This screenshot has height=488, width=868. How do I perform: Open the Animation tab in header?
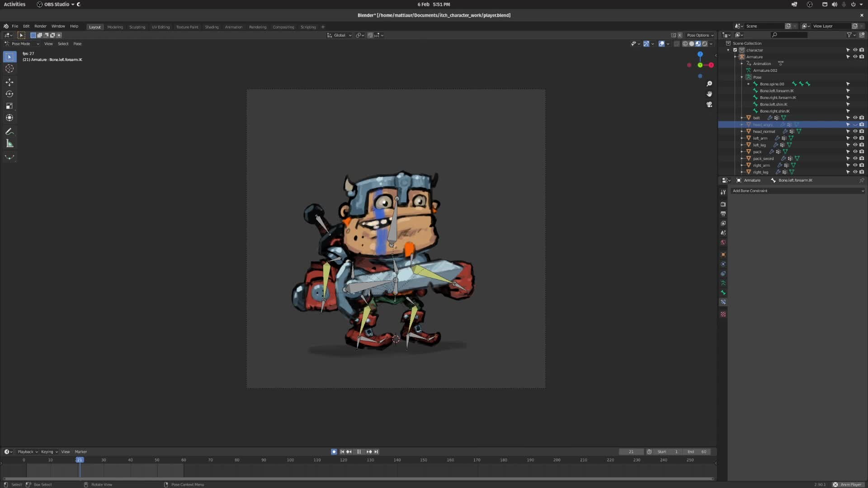(233, 27)
